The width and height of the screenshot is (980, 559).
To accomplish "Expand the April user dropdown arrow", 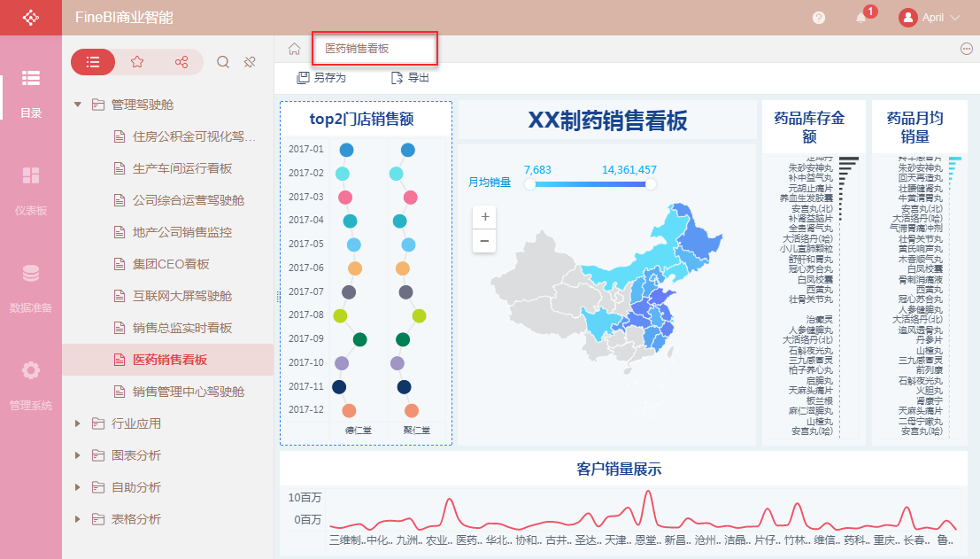I will tap(955, 18).
